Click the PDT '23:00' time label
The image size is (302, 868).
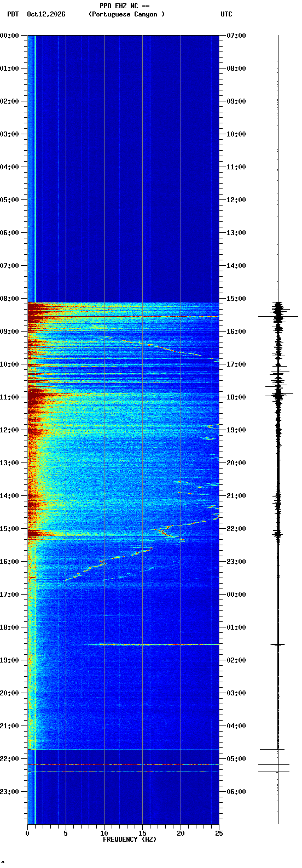click(9, 792)
